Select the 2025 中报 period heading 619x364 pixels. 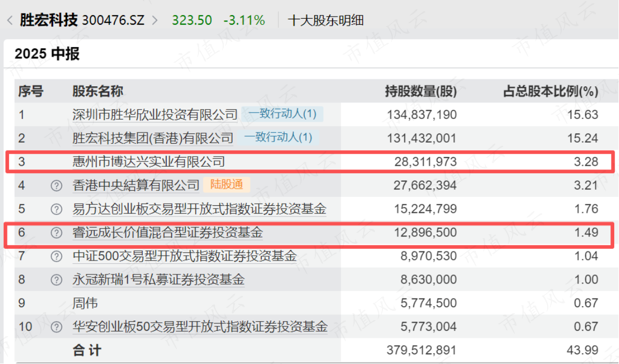point(47,54)
